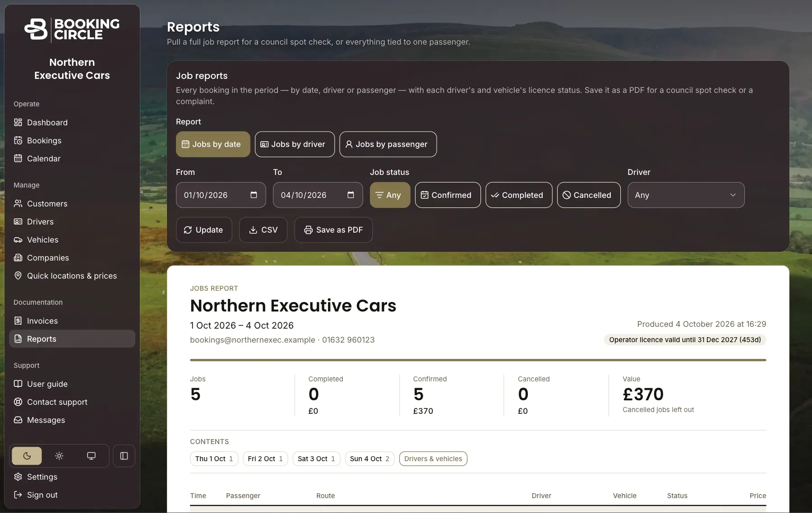The height and width of the screenshot is (513, 812).
Task: Navigate to Vehicles
Action: 72,240
